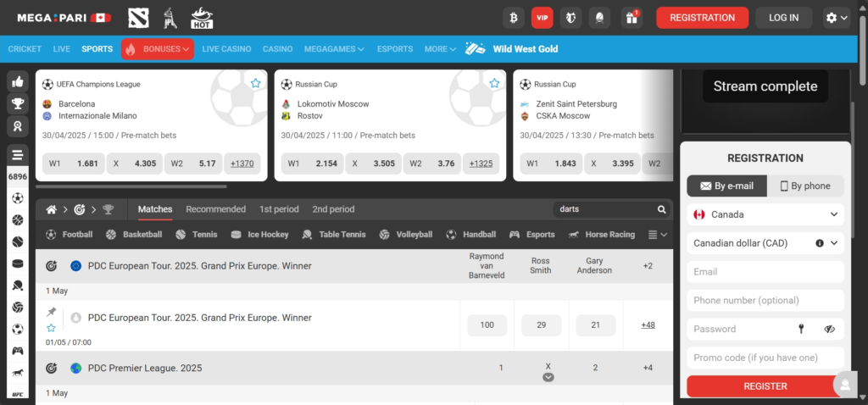
Task: Switch to the 2nd period tab
Action: point(333,209)
